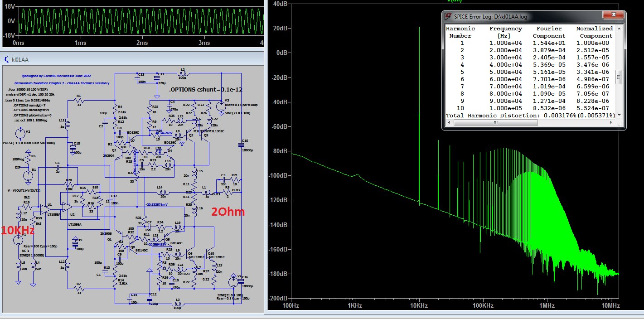The height and width of the screenshot is (319, 644).
Task: Select the SPICE Error Log title bar
Action: click(534, 16)
